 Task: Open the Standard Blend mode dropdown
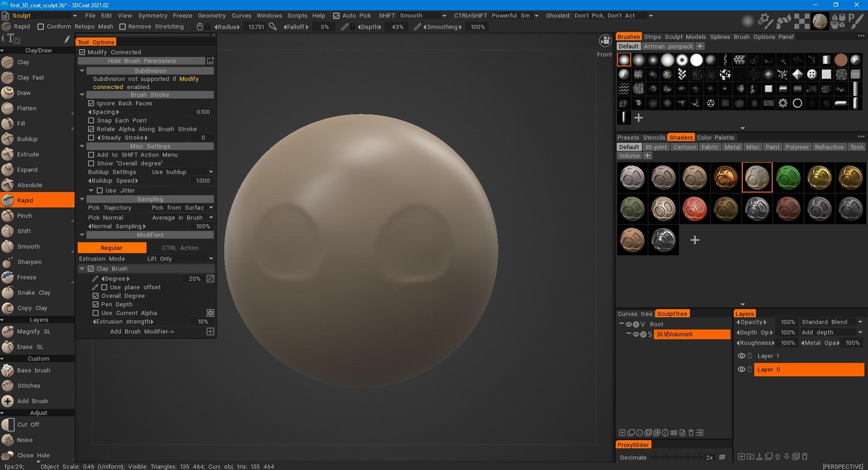click(x=831, y=322)
